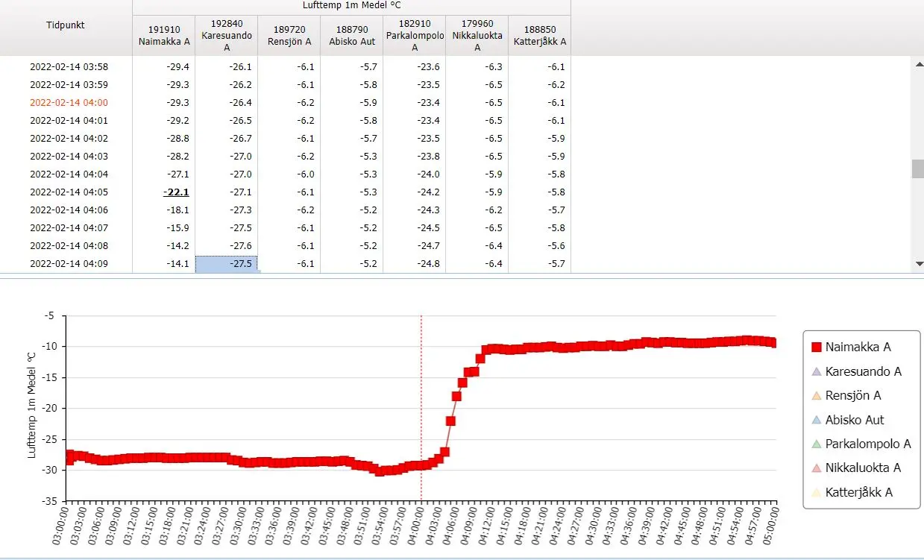The height and width of the screenshot is (560, 924).
Task: Click the table scrollbar up arrow
Action: point(918,65)
